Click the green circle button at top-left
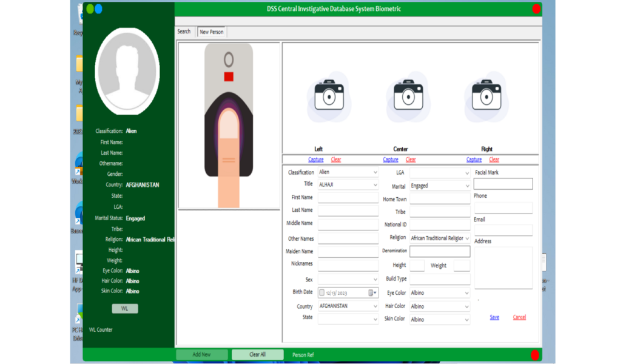Viewport: 626px width, 364px height. tap(90, 9)
